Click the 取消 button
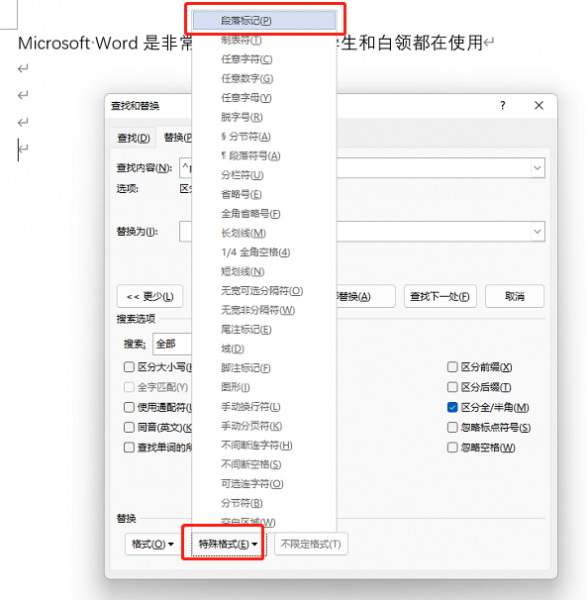Screen dimensions: 587x600 point(514,296)
